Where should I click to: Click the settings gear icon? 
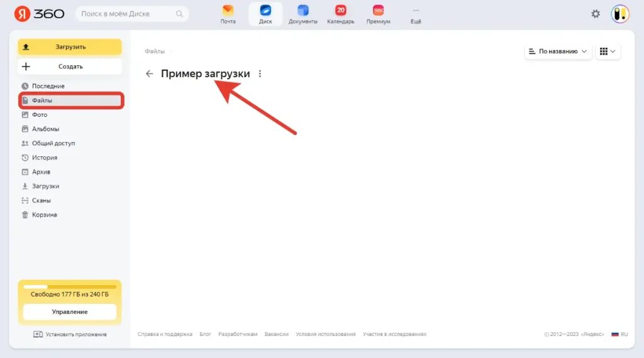click(596, 14)
